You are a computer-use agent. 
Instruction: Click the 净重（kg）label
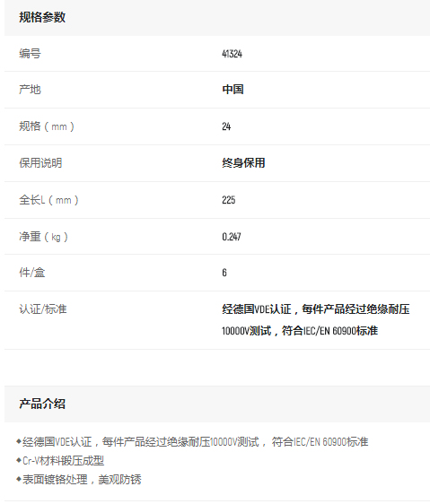(x=43, y=237)
